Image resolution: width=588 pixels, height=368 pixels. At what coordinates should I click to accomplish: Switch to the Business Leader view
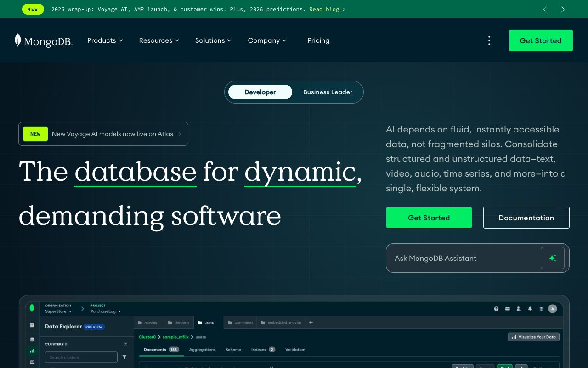coord(328,92)
